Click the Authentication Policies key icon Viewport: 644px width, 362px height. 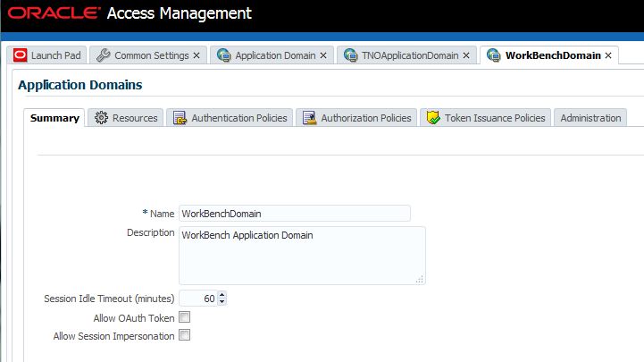pyautogui.click(x=180, y=117)
